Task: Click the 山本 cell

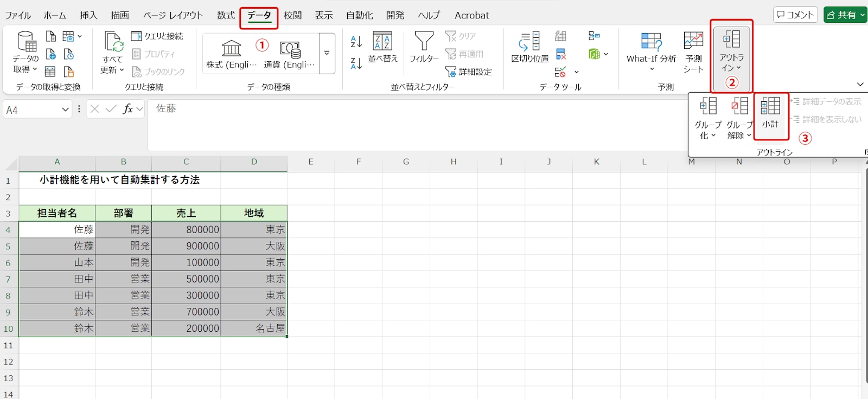Action: coord(57,262)
